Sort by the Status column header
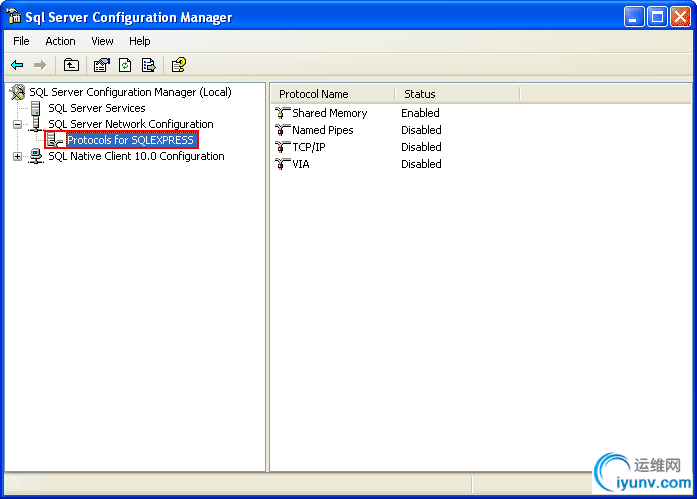This screenshot has height=499, width=697. pyautogui.click(x=457, y=94)
